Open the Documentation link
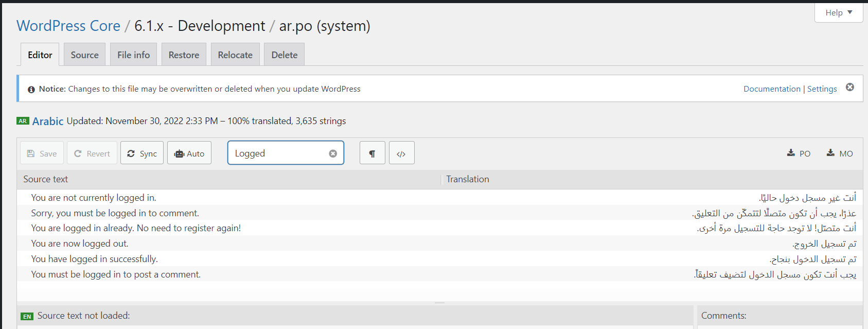The width and height of the screenshot is (868, 329). pyautogui.click(x=772, y=89)
